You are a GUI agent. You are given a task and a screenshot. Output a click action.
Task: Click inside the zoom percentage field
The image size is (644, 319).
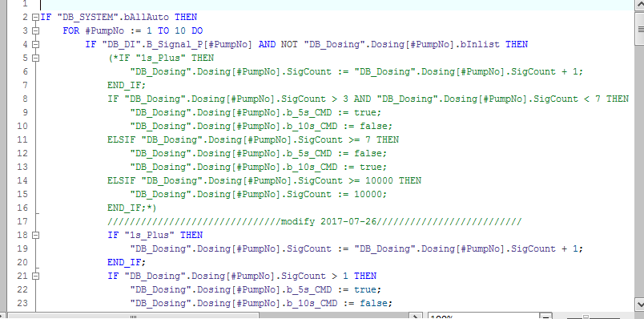(x=484, y=317)
